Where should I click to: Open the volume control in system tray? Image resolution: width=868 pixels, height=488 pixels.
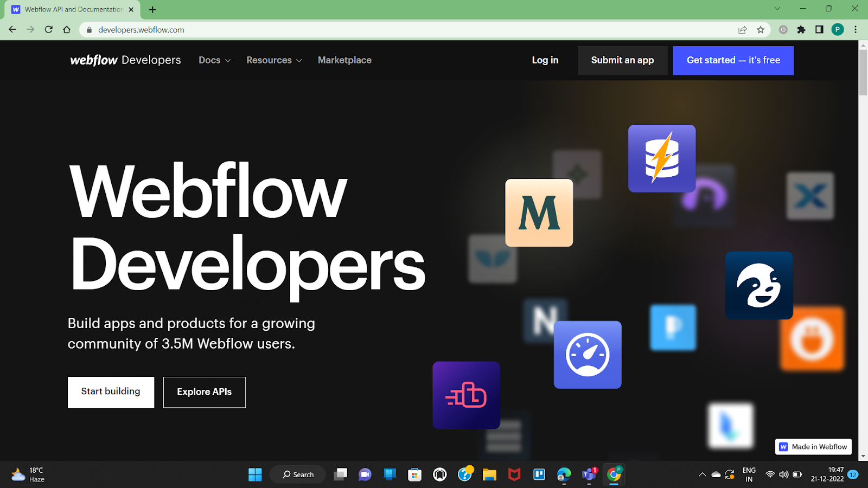click(x=783, y=474)
